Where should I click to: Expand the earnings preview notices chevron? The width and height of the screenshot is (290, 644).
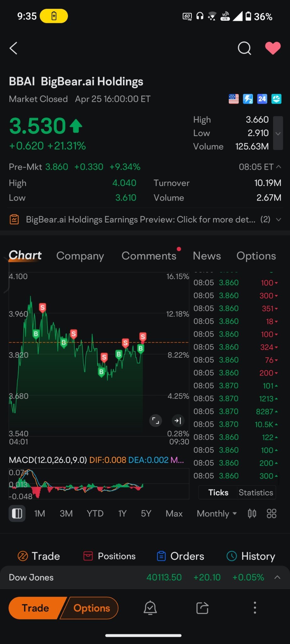[278, 219]
